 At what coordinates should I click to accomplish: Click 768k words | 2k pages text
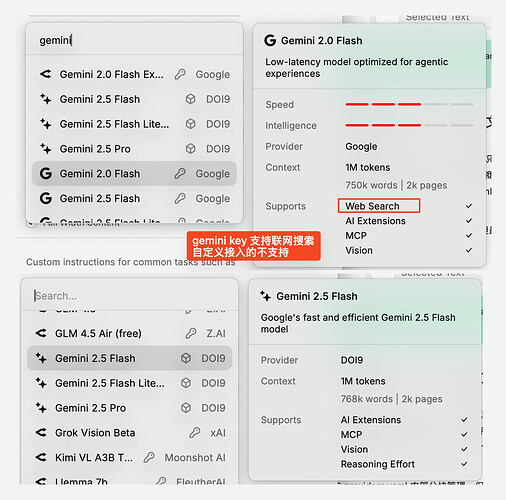coord(391,399)
